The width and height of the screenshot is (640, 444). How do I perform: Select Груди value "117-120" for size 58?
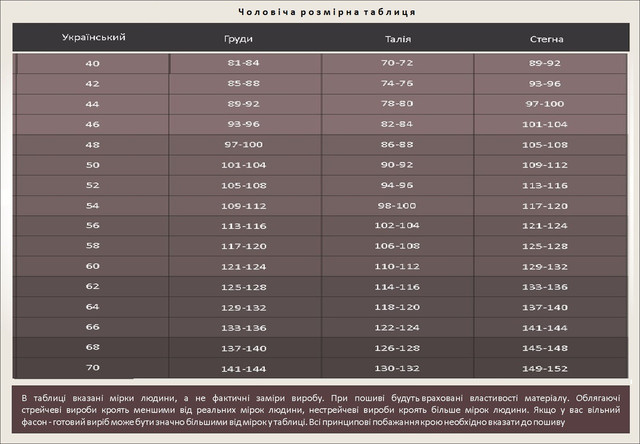[x=244, y=246]
